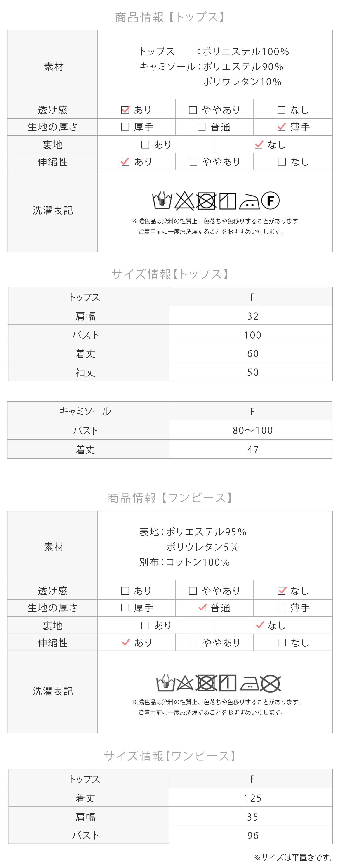
Task: Click hand-wash symbol in tops laundry row
Action: click(x=162, y=201)
